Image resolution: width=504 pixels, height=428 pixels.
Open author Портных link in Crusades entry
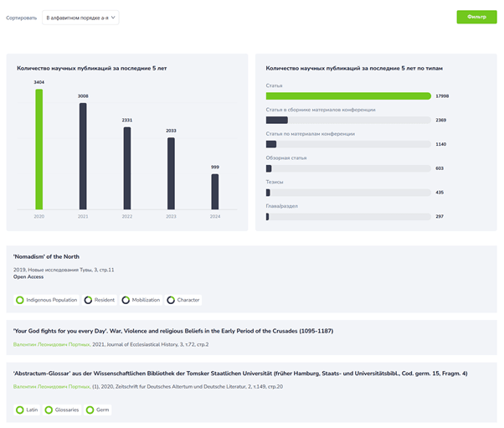coord(51,344)
